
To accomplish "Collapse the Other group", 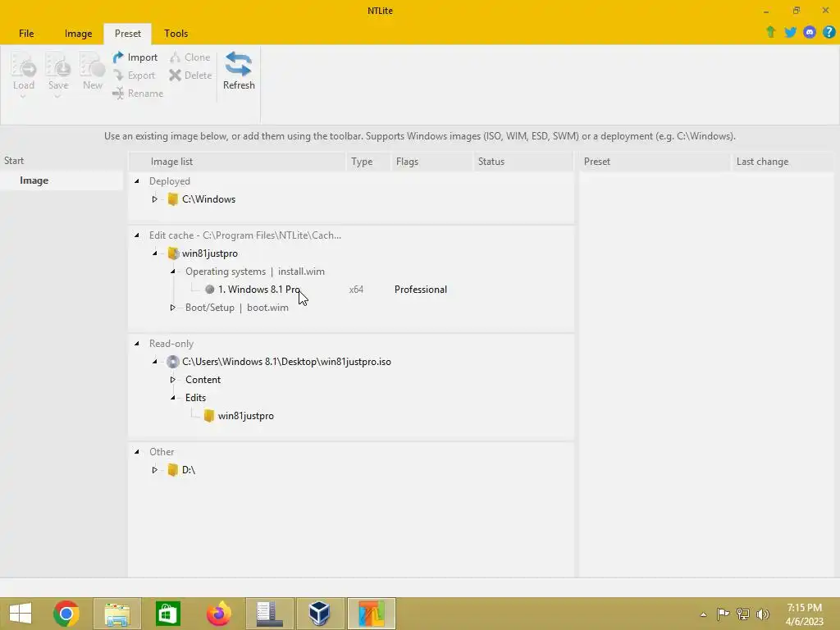I will point(137,452).
